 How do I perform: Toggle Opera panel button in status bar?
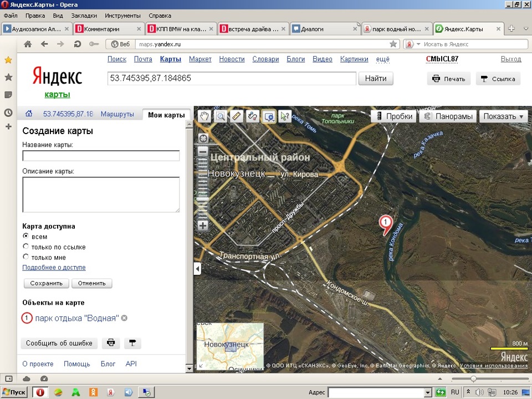pos(9,378)
